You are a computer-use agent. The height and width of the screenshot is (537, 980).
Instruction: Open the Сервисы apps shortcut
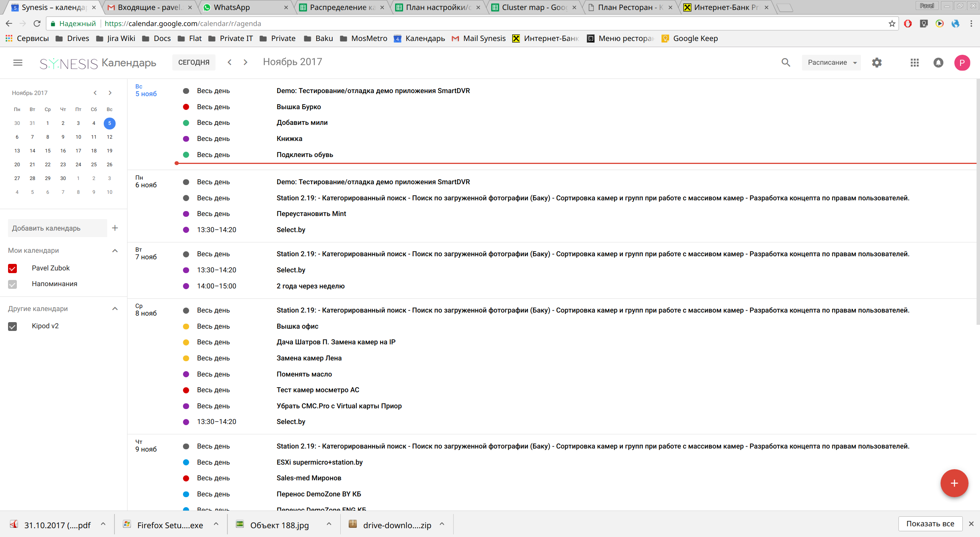click(27, 38)
